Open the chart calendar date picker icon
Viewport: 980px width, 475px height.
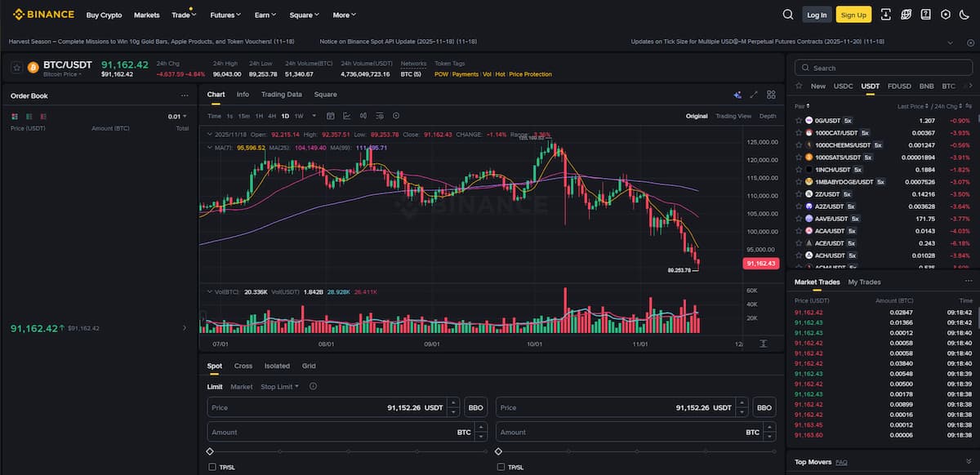331,116
